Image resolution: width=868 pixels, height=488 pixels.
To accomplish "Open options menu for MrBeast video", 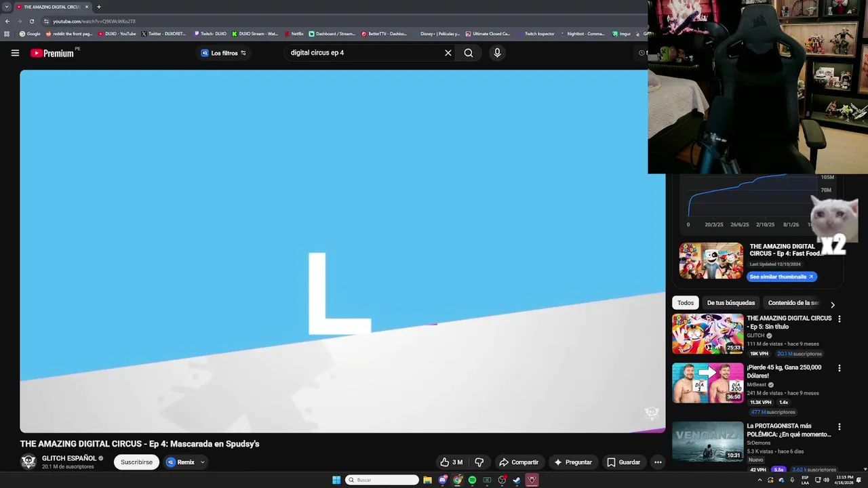I will tap(840, 369).
